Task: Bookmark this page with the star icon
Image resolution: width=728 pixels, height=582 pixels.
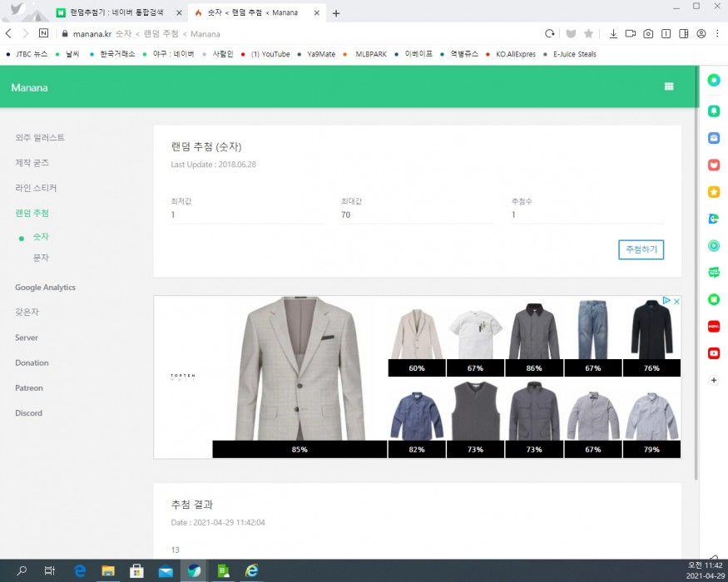Action: (x=589, y=33)
